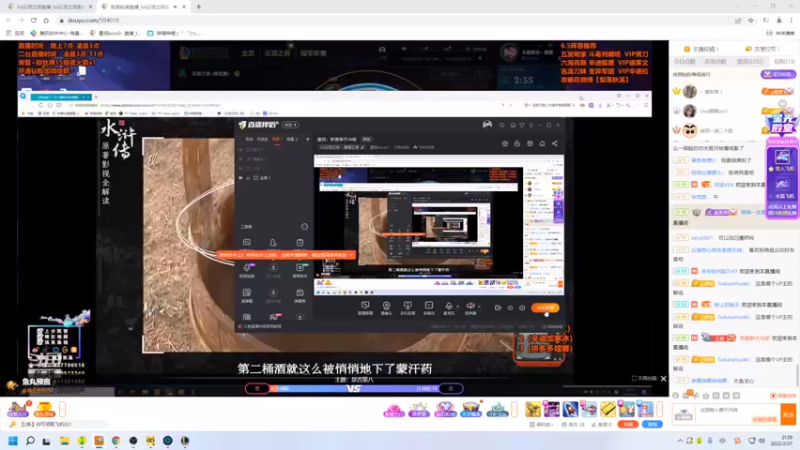The height and width of the screenshot is (450, 800).
Task: Open speaker dropdown arrow in streamed 直播伴侣
Action: point(479,306)
